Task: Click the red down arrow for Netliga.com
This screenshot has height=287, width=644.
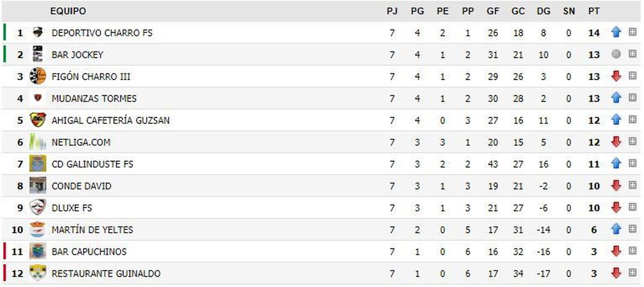Action: 616,142
